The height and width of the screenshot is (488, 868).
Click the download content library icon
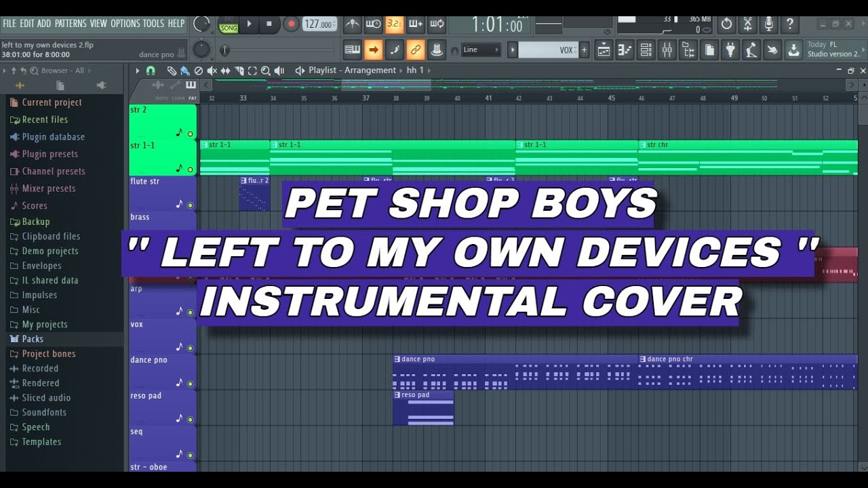coord(793,49)
